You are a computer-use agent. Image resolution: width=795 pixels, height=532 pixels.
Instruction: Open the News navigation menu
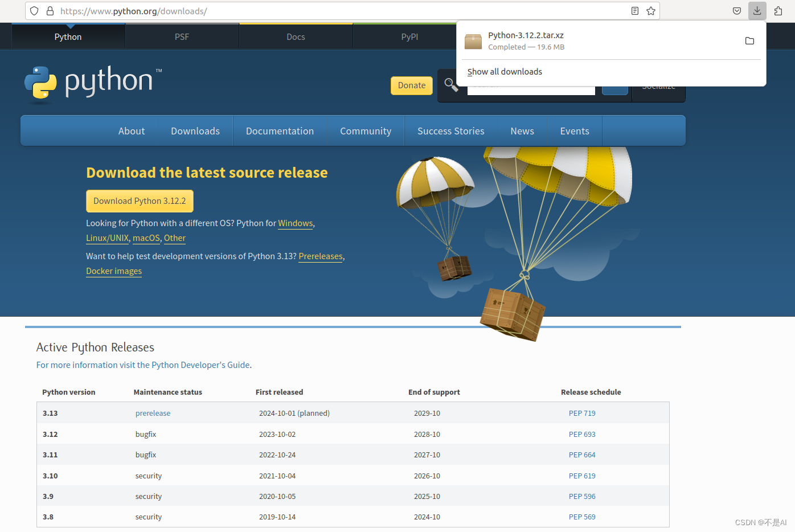[522, 131]
